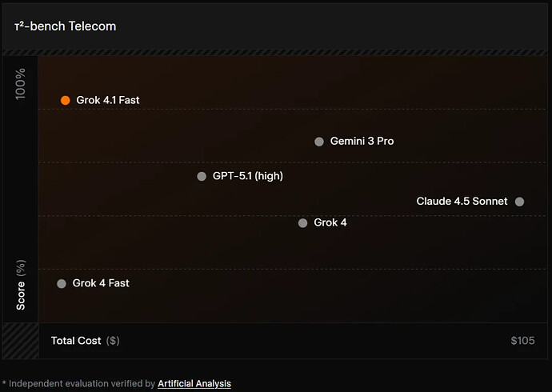Click the Grok 4.1 Fast text label
This screenshot has height=392, width=552.
pos(108,100)
